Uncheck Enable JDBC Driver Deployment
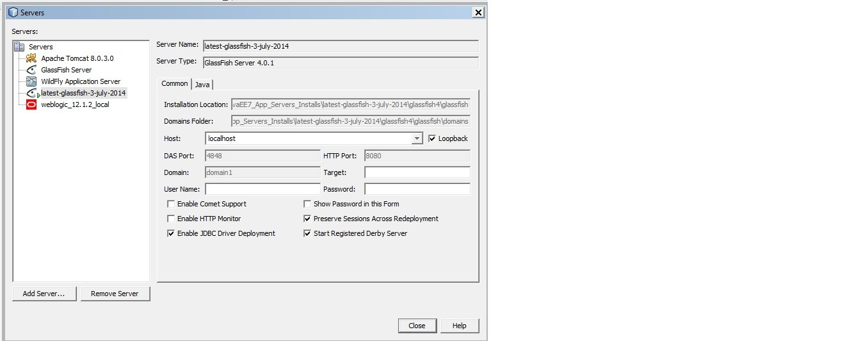The width and height of the screenshot is (868, 341). tap(171, 233)
